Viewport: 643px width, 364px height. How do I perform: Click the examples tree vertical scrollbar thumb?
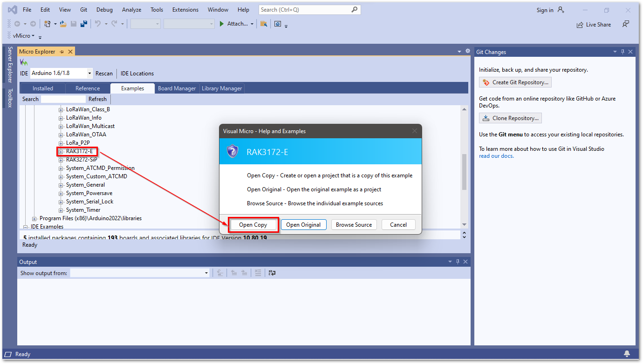coord(464,172)
